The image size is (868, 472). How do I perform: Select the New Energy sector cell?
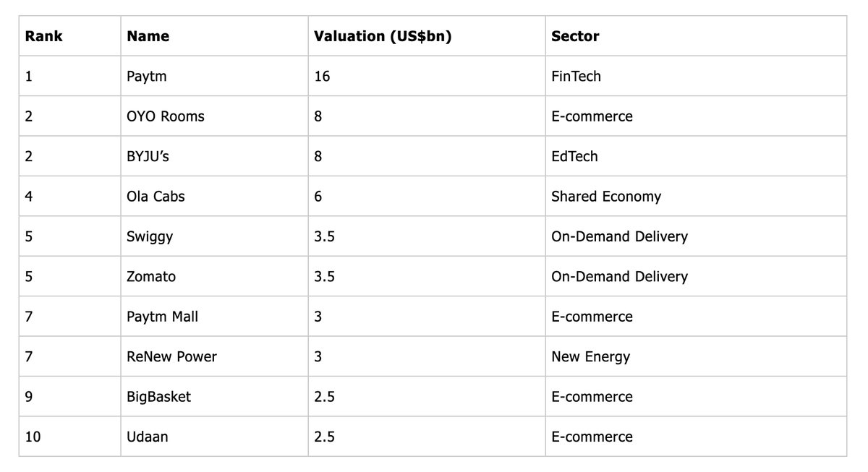(590, 356)
